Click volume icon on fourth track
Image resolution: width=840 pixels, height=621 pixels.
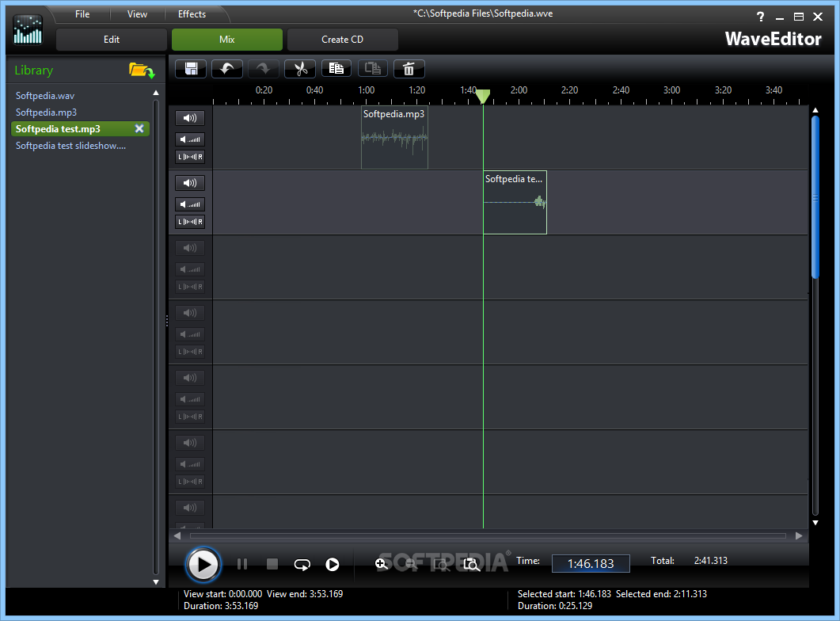tap(190, 333)
